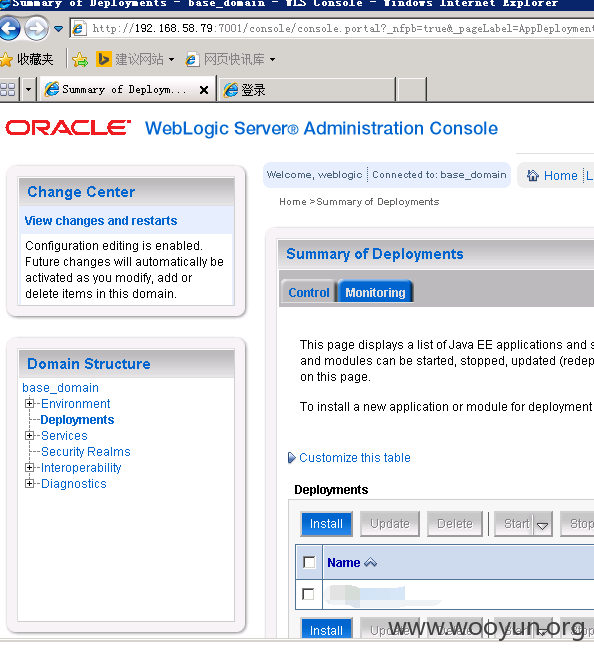Click Add to Favorites bar star icon

80,59
